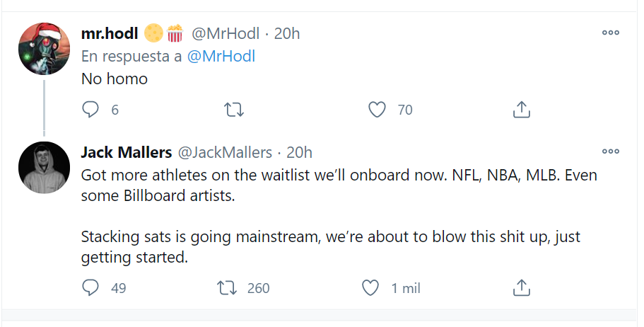Retweet mr.hodl's tweet
The width and height of the screenshot is (644, 327).
(233, 110)
